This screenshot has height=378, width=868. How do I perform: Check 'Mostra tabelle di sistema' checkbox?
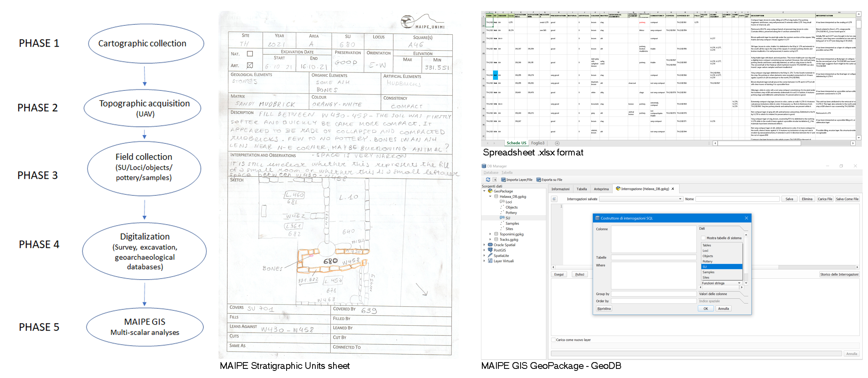pyautogui.click(x=703, y=238)
